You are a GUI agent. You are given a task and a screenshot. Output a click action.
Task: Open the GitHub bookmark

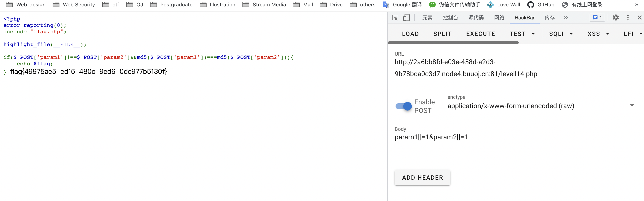tap(541, 4)
